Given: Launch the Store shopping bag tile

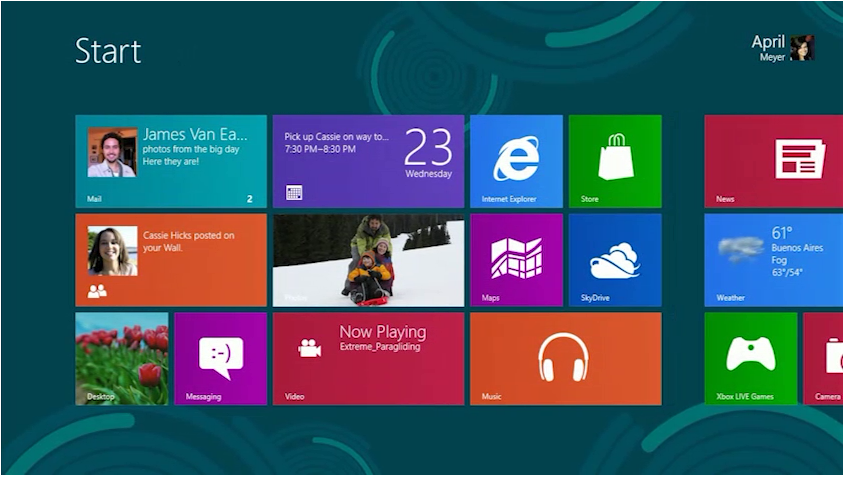Looking at the screenshot, I should click(x=615, y=160).
